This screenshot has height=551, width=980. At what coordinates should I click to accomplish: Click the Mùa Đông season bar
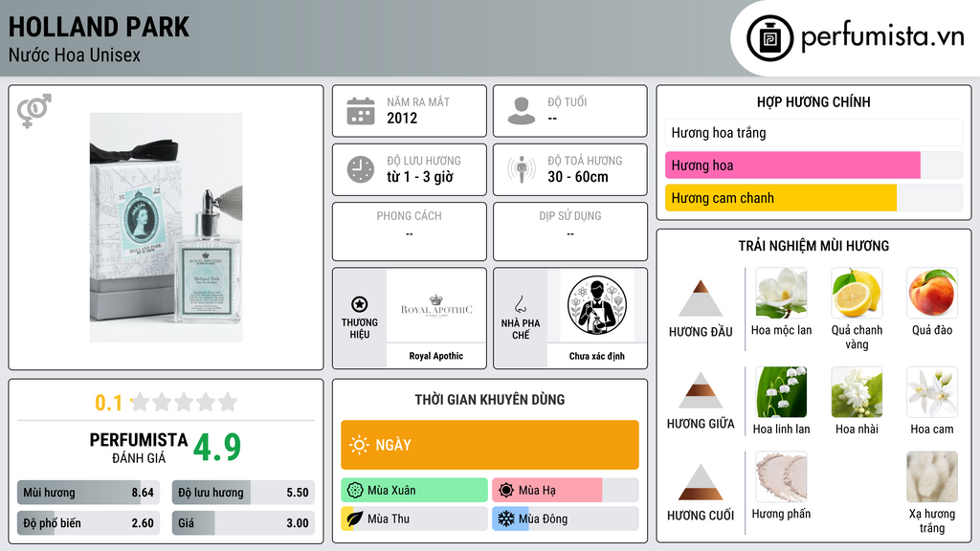click(x=566, y=518)
